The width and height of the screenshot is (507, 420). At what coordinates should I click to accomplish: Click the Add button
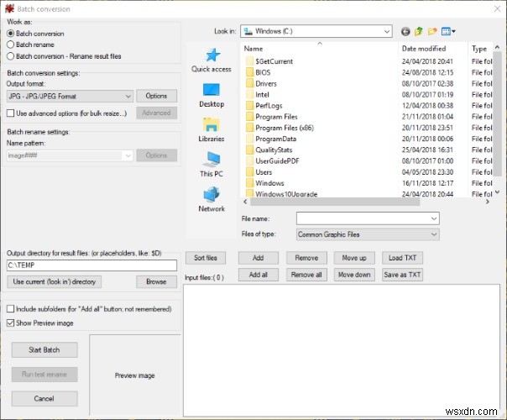tap(259, 258)
